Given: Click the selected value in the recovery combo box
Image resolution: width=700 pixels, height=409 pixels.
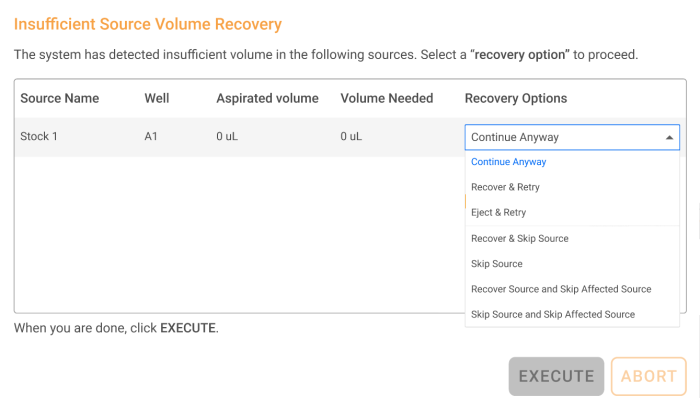Looking at the screenshot, I should [515, 137].
